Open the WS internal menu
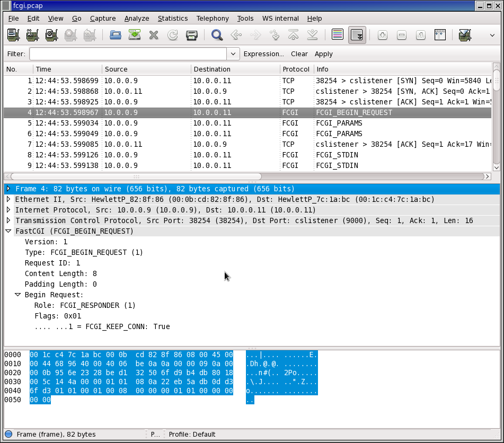This screenshot has height=443, width=504. pos(280,19)
